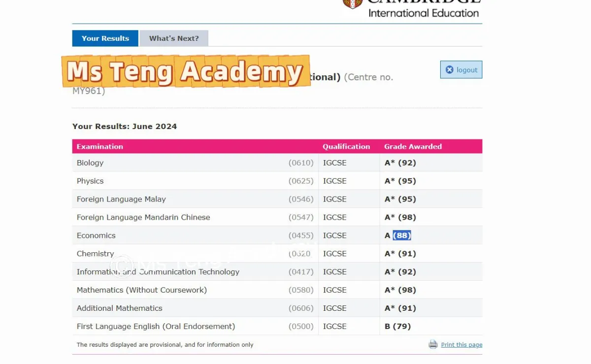Click syllabus code (0417) for ICT
The image size is (591, 364).
[301, 272]
